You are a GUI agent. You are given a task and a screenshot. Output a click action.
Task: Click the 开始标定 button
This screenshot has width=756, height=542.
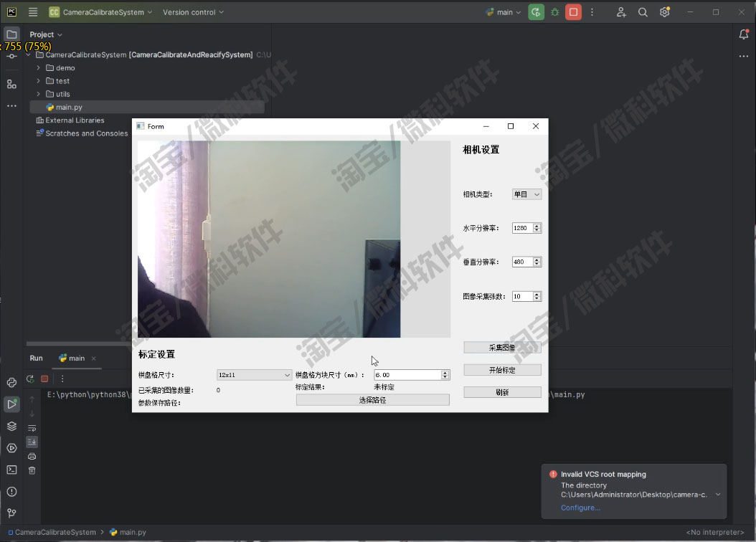[502, 370]
